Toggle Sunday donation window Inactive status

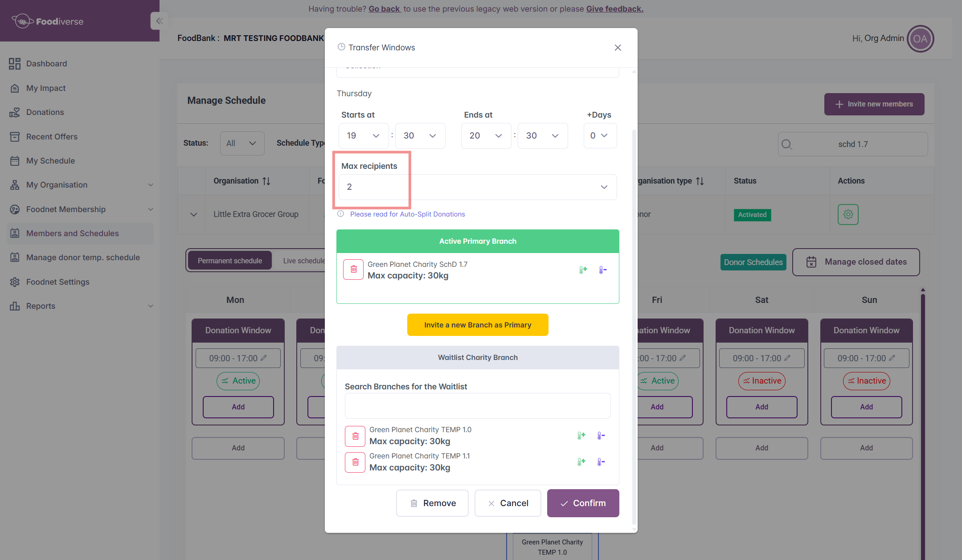click(x=866, y=381)
